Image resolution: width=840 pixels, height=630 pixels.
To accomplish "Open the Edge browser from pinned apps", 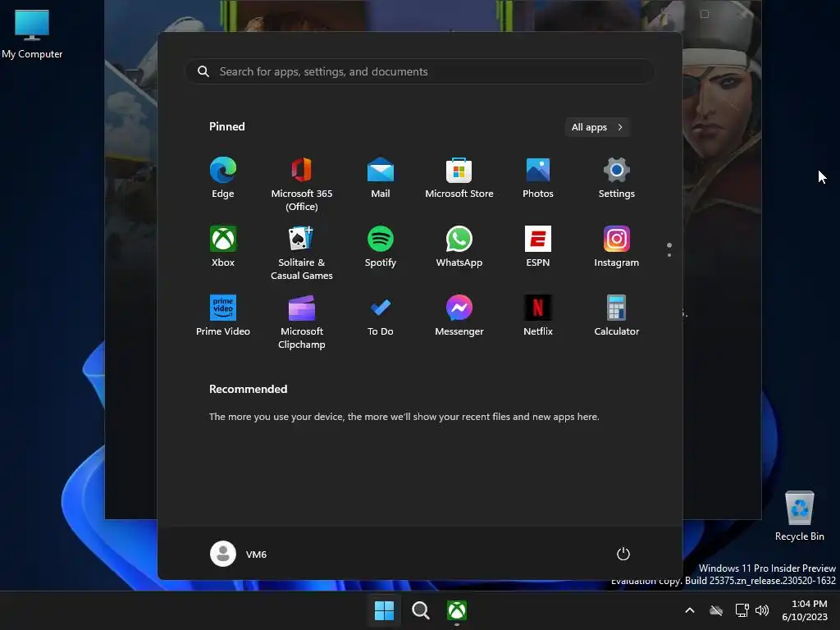I will (223, 178).
